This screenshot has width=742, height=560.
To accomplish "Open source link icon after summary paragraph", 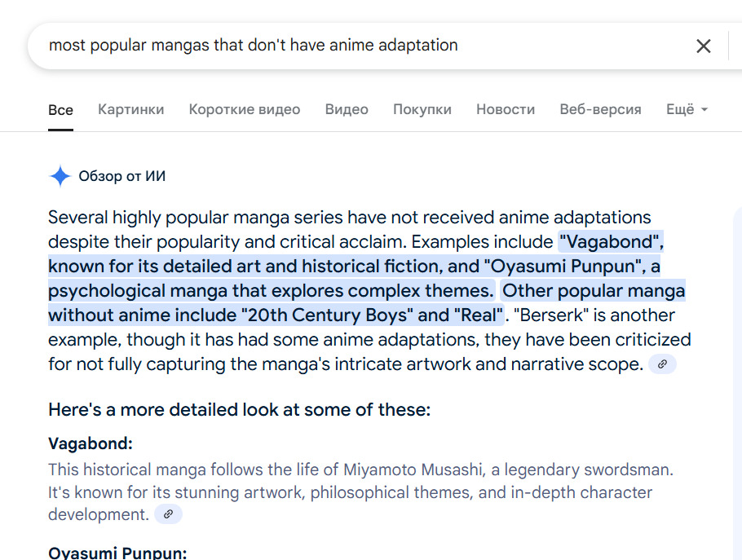I will click(x=662, y=364).
